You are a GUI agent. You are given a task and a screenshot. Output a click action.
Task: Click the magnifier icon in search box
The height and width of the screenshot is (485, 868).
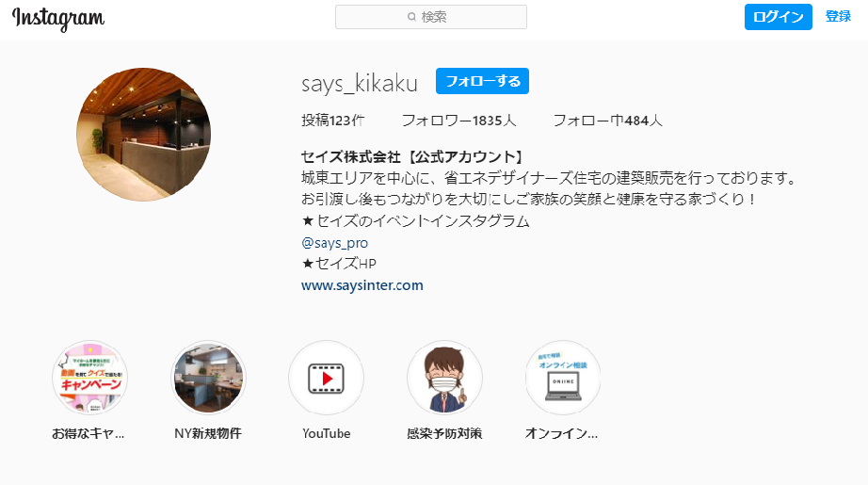click(411, 17)
